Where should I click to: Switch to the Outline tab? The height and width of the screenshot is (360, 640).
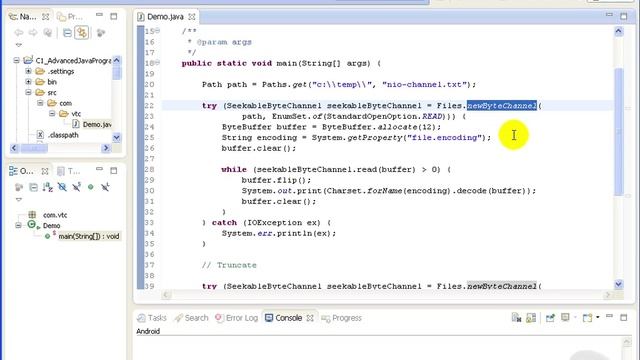coord(22,171)
